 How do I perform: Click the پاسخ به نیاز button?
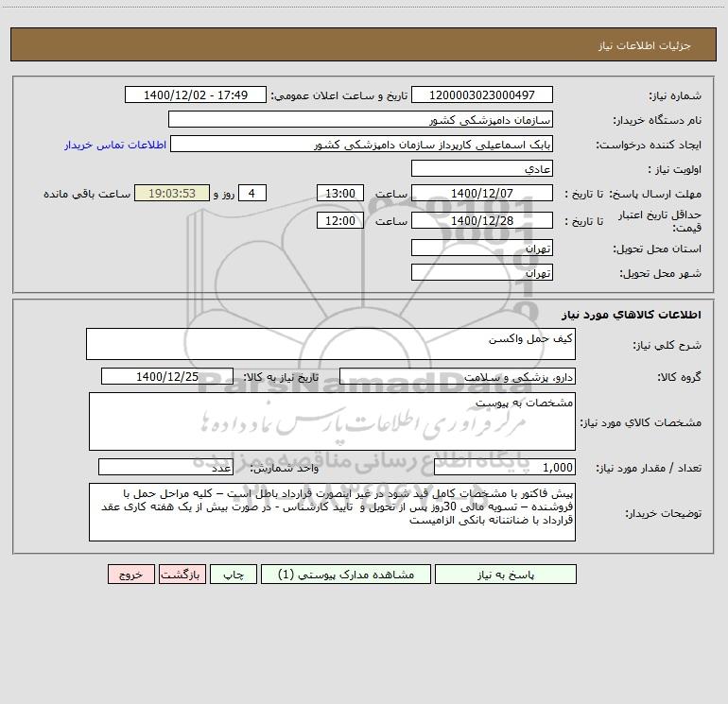505,574
